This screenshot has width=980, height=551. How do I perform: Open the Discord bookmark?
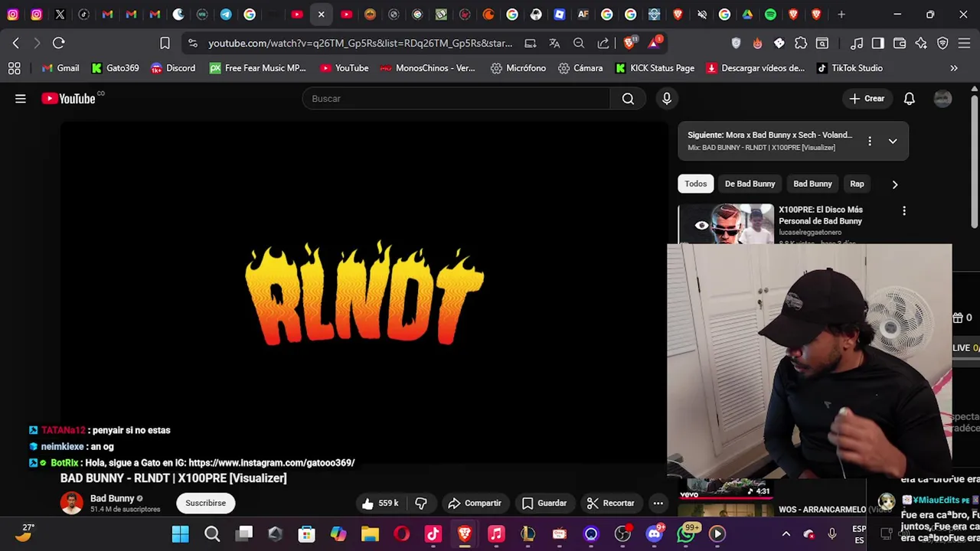tap(173, 68)
